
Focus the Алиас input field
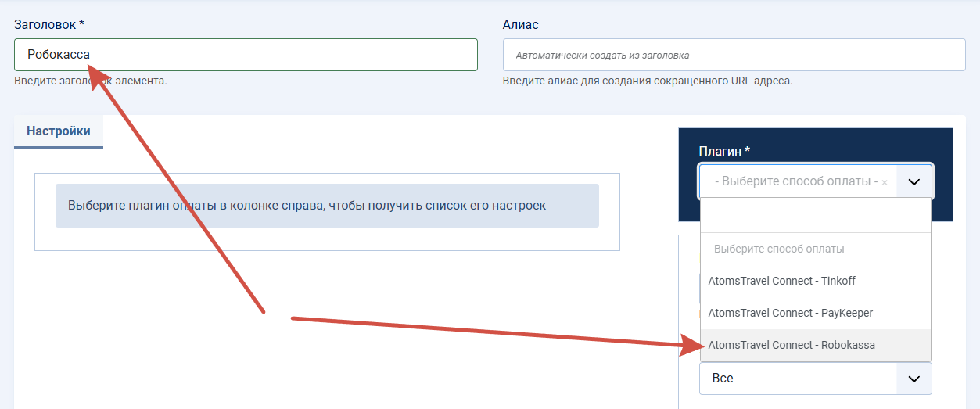(734, 55)
